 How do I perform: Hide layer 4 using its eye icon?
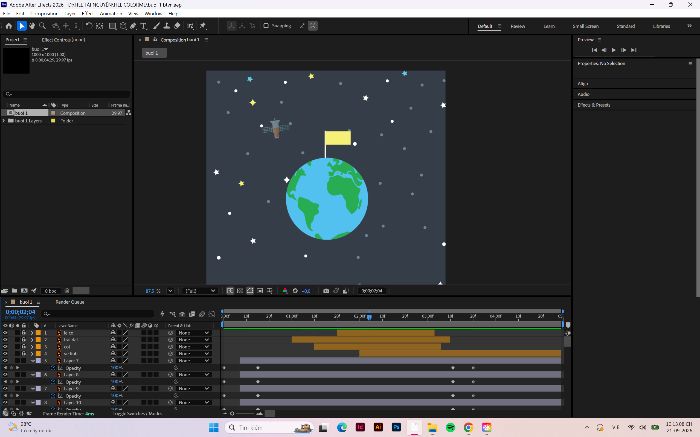pyautogui.click(x=5, y=354)
